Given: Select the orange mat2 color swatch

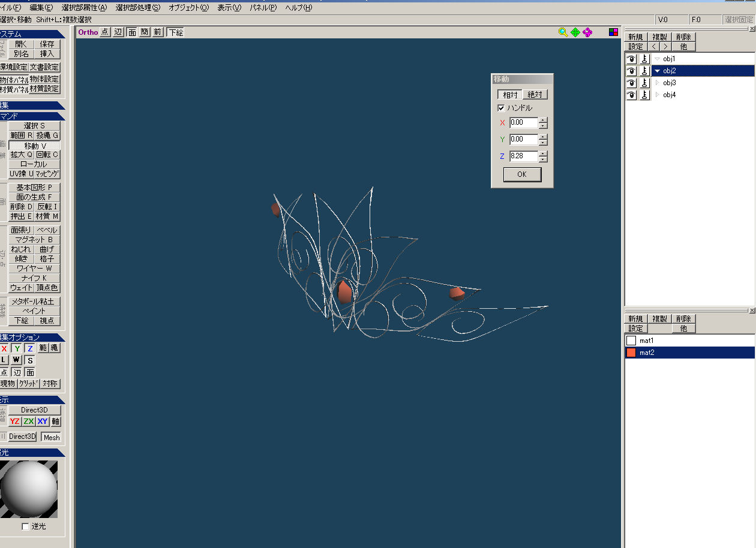Looking at the screenshot, I should pos(631,353).
